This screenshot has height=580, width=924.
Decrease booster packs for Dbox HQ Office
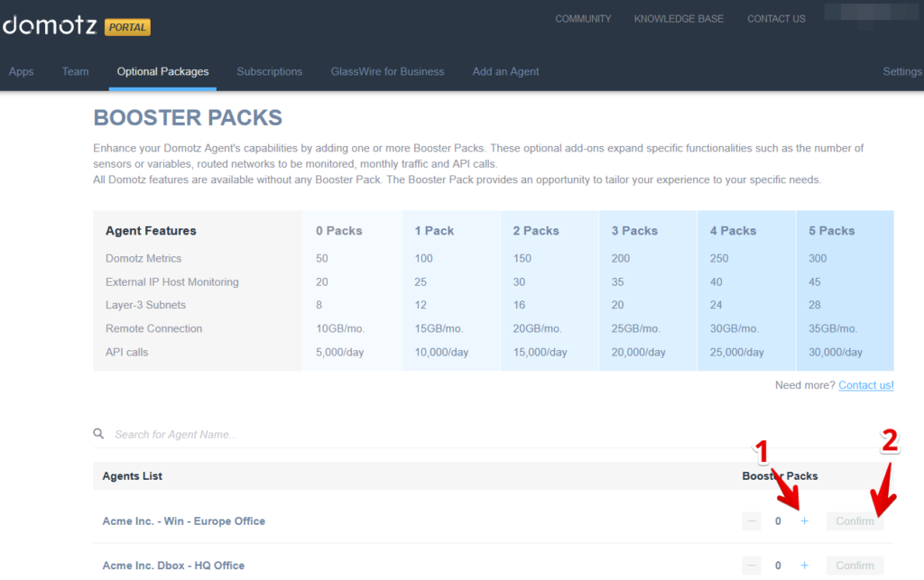coord(752,566)
